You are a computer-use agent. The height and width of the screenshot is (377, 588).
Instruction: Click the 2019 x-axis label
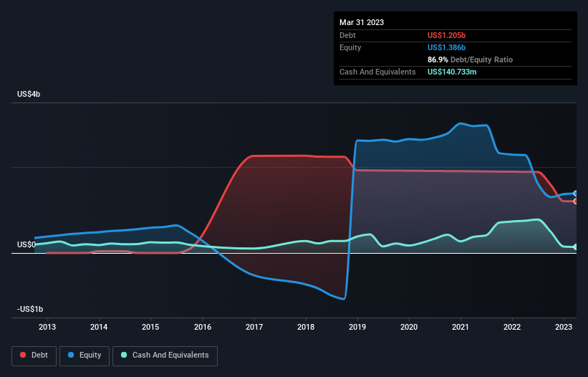357,327
